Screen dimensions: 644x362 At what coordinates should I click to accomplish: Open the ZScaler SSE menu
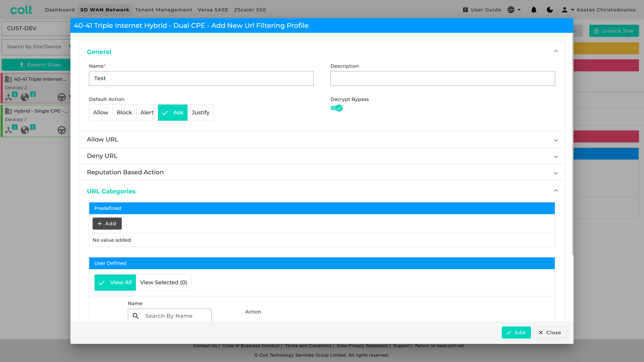pyautogui.click(x=250, y=10)
